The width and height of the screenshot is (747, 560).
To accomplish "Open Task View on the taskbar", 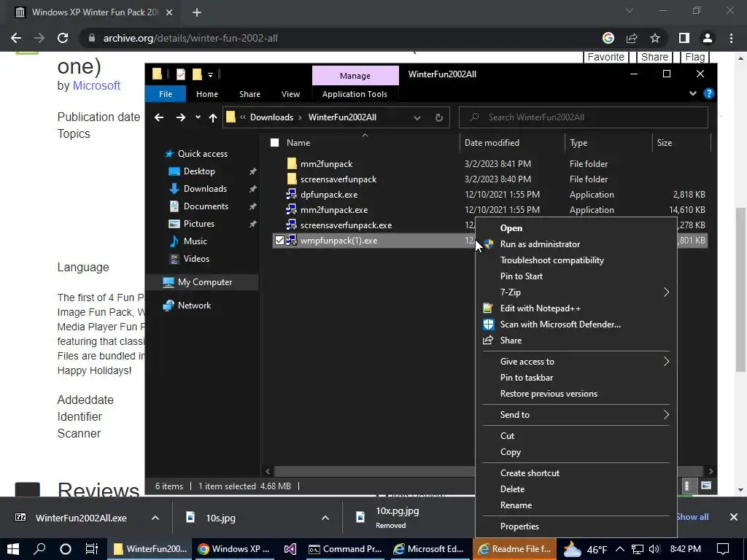I will click(91, 549).
